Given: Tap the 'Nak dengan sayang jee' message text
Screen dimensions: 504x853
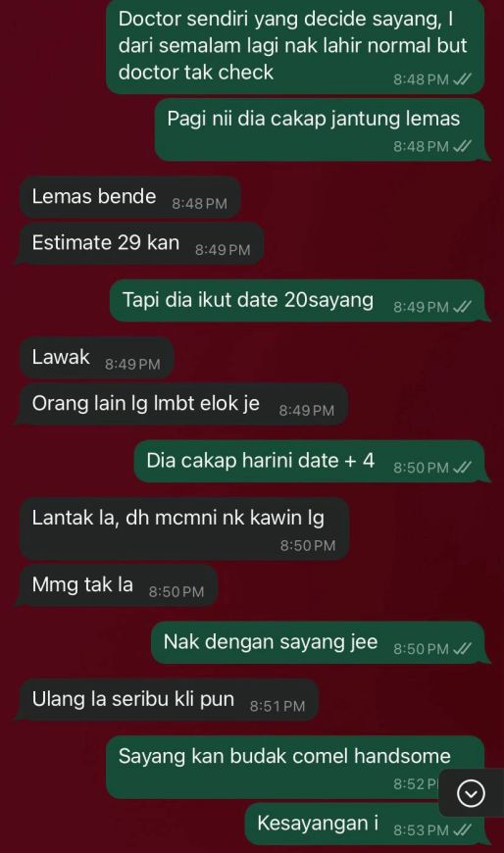Looking at the screenshot, I should (271, 642).
